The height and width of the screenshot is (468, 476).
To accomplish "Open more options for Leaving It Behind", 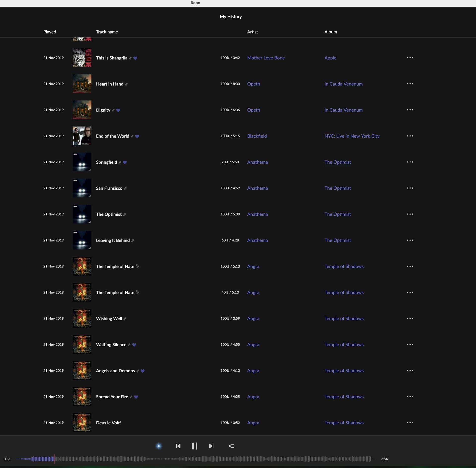I will (410, 240).
